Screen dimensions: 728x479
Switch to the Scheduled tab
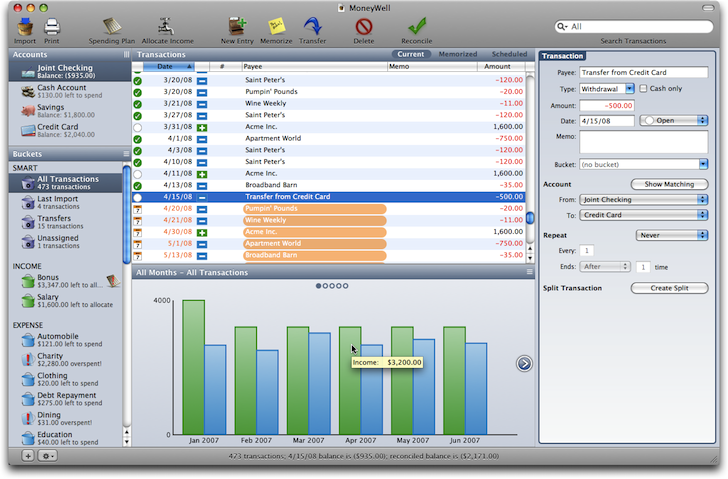click(x=509, y=54)
